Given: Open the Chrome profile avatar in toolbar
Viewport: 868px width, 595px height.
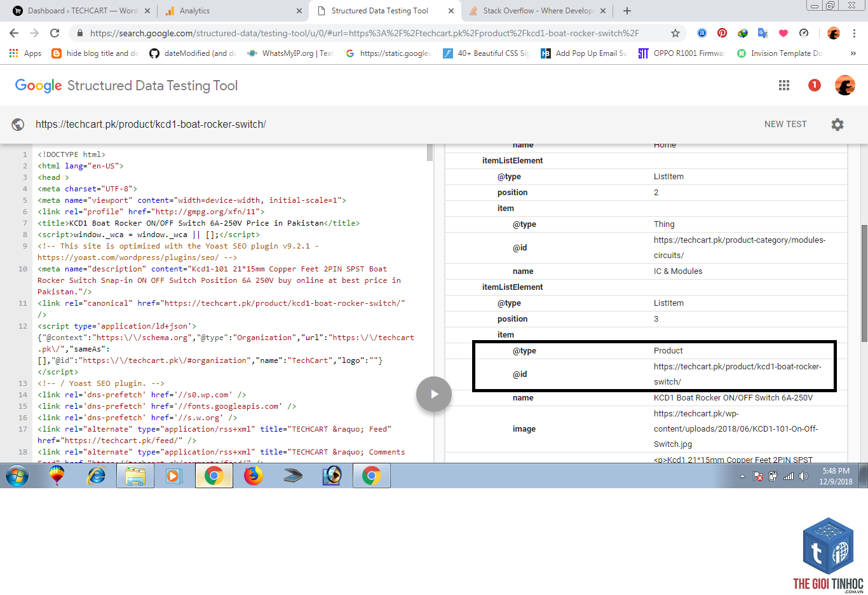Looking at the screenshot, I should point(834,33).
